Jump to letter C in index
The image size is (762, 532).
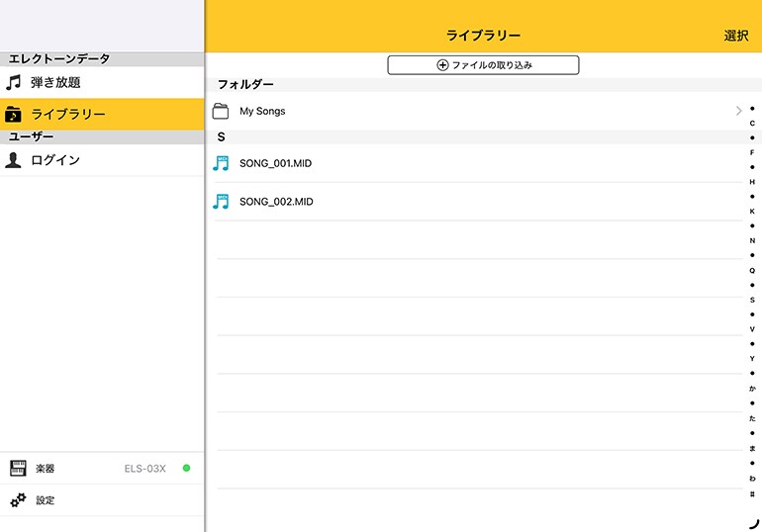(x=752, y=124)
